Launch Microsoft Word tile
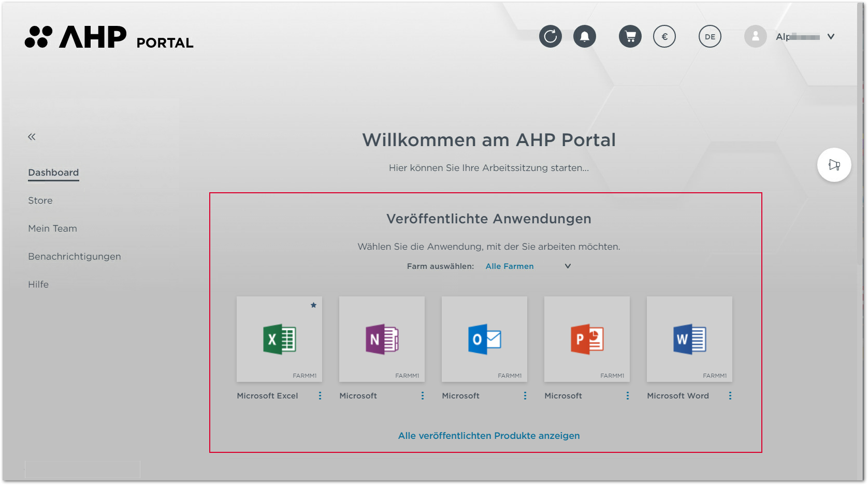868x485 pixels. [690, 339]
